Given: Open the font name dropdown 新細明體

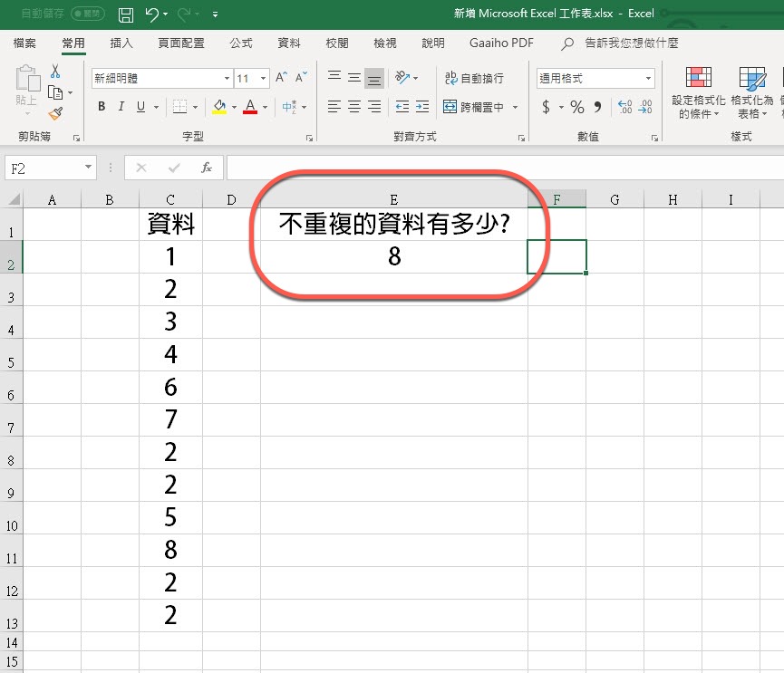Looking at the screenshot, I should (x=227, y=79).
